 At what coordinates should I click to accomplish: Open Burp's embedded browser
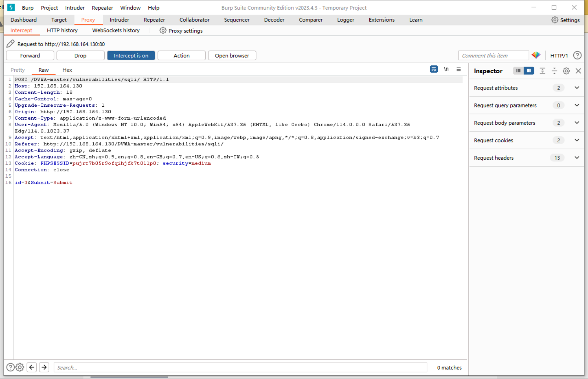tap(232, 56)
